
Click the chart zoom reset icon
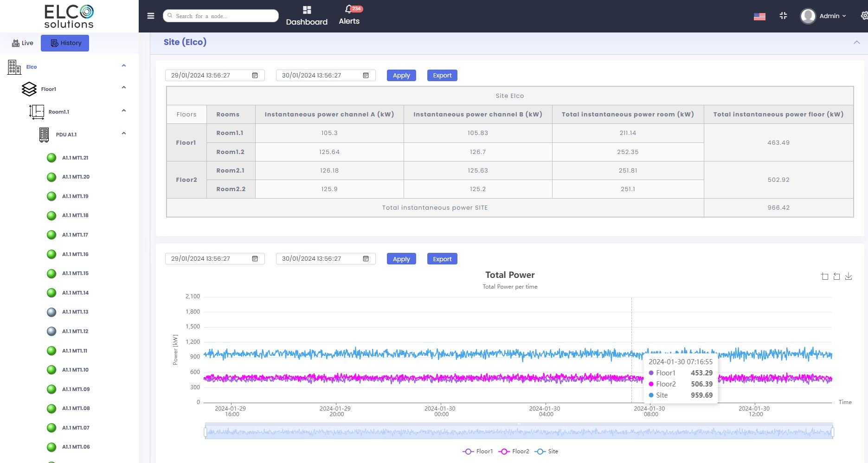(x=836, y=277)
